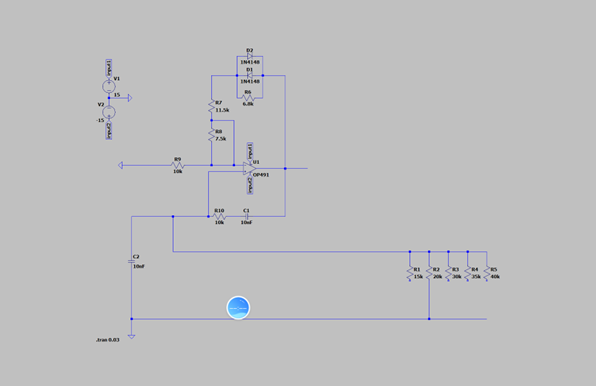Select the input2 net label below V2

[109, 130]
